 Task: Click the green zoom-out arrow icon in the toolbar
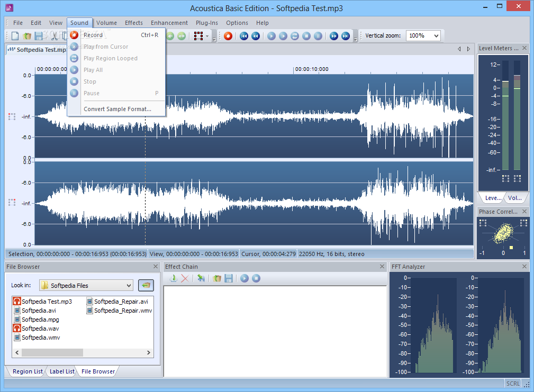[x=170, y=36]
